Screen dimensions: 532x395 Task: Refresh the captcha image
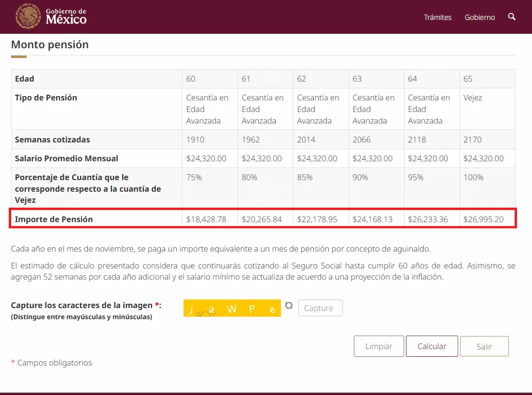point(289,305)
